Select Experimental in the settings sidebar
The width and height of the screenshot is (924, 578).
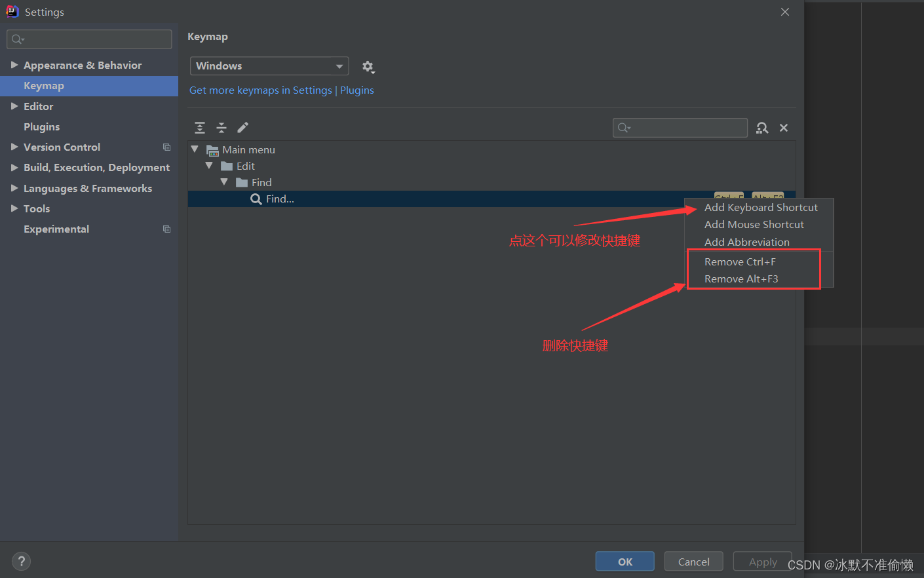[x=56, y=229]
